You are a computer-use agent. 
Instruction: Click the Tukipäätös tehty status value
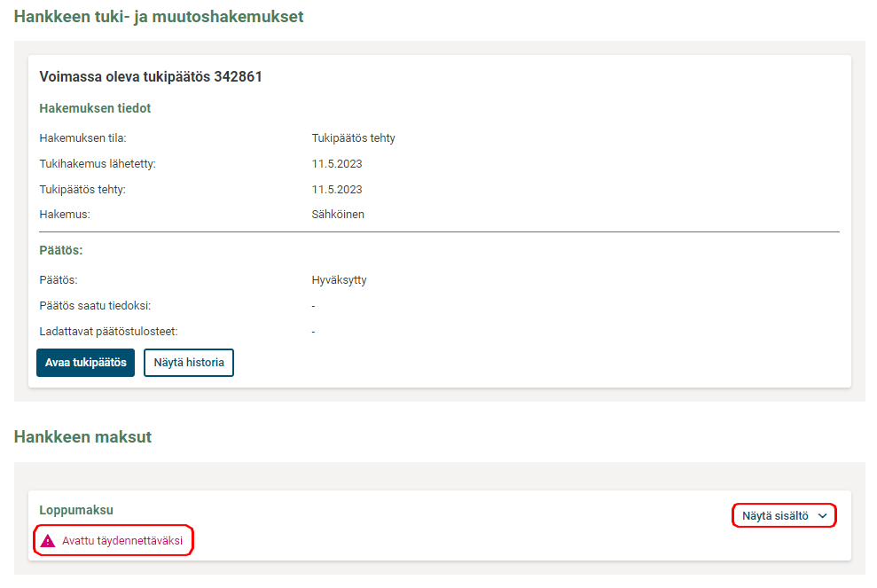click(x=353, y=138)
